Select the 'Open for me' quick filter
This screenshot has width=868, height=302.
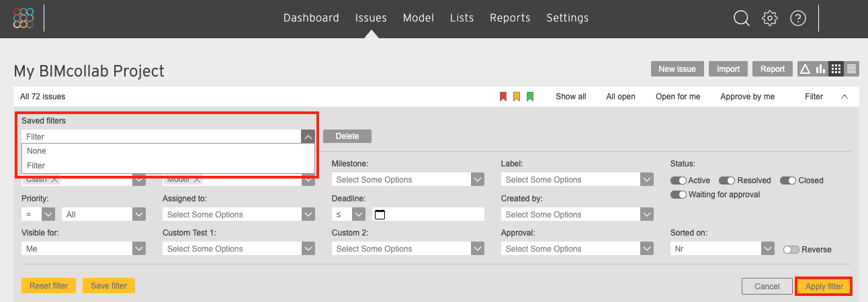point(678,97)
